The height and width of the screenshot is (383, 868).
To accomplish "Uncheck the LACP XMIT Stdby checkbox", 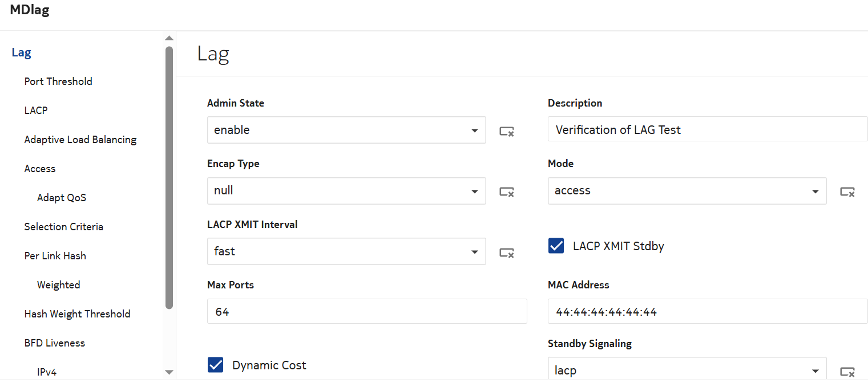I will [x=556, y=246].
